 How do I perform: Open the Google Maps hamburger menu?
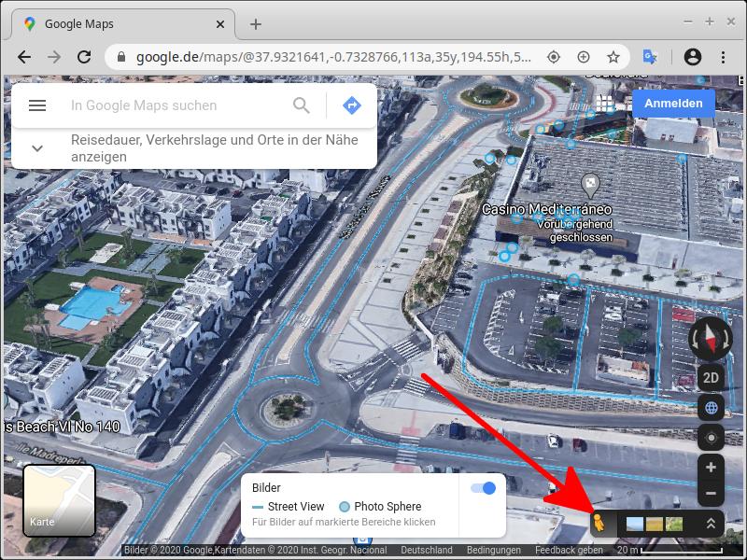tap(37, 105)
